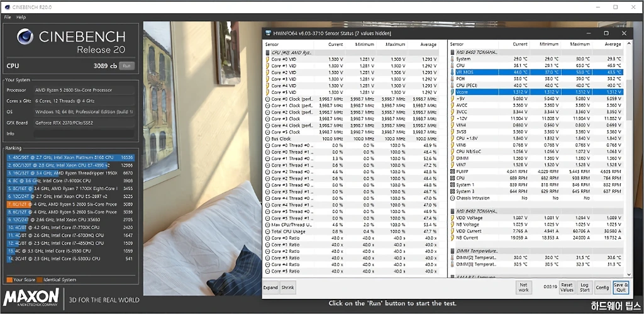Open the File menu in Cinebench

(x=8, y=17)
